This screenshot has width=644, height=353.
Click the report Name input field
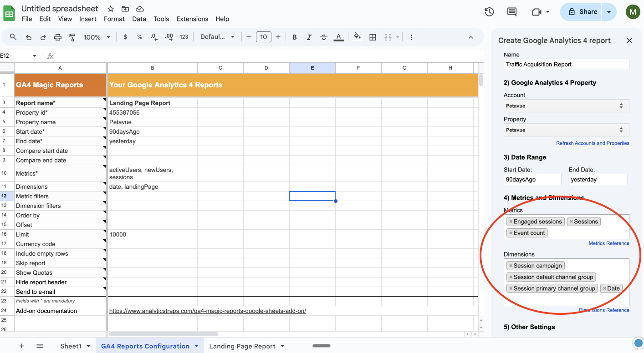click(567, 64)
